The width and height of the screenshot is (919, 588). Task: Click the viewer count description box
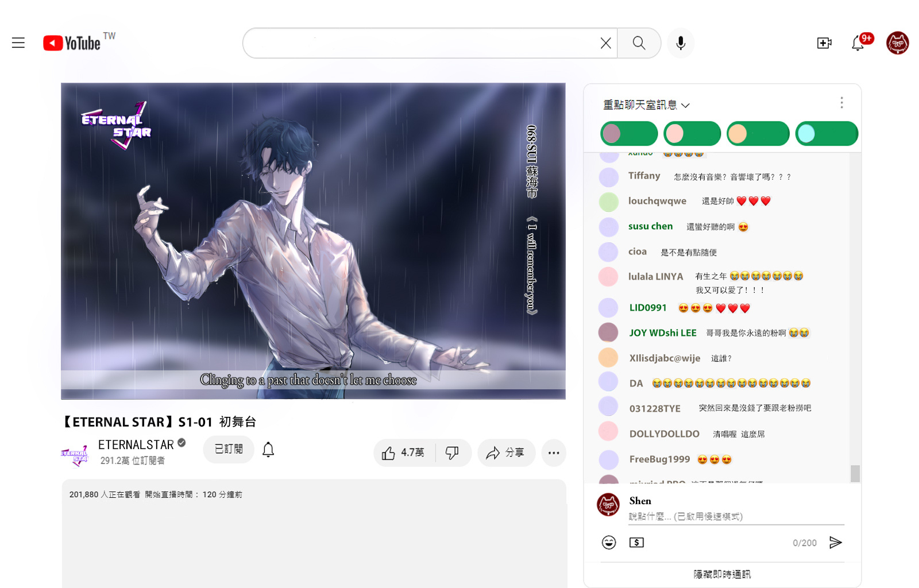(314, 534)
